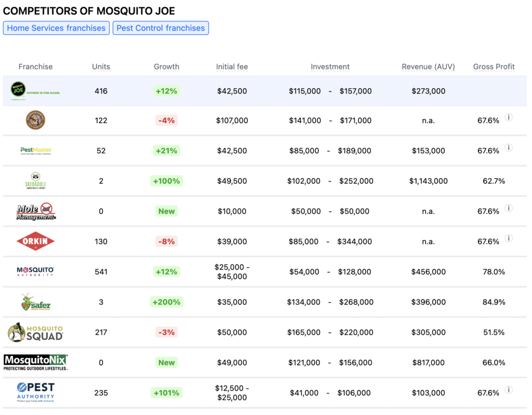The height and width of the screenshot is (415, 532).
Task: Click the +100% growth badge
Action: point(166,181)
